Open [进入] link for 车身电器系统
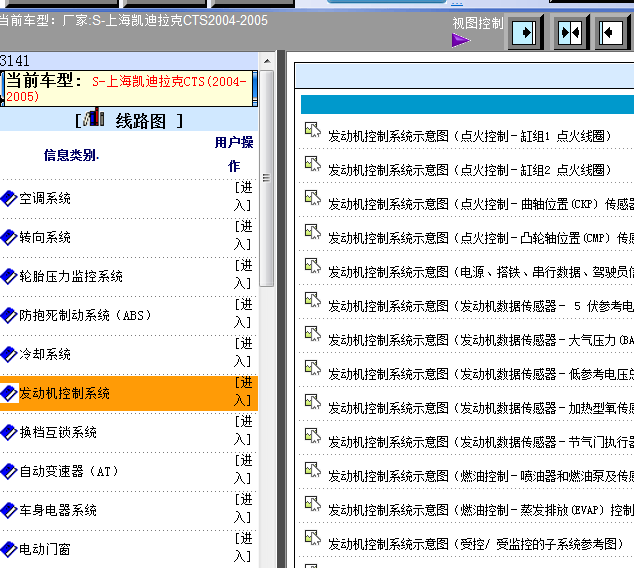This screenshot has width=634, height=568. click(243, 509)
